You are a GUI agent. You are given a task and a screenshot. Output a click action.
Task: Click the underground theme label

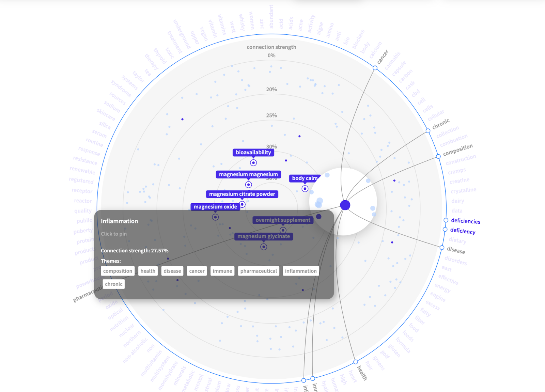[182, 34]
